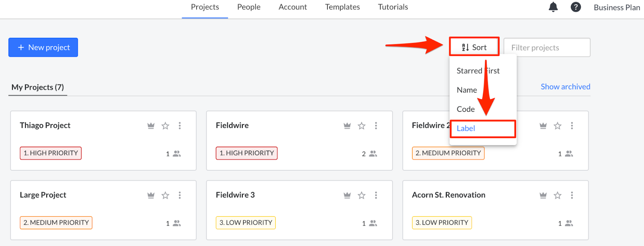
Task: Click the crown icon on Thiago Project
Action: click(151, 125)
